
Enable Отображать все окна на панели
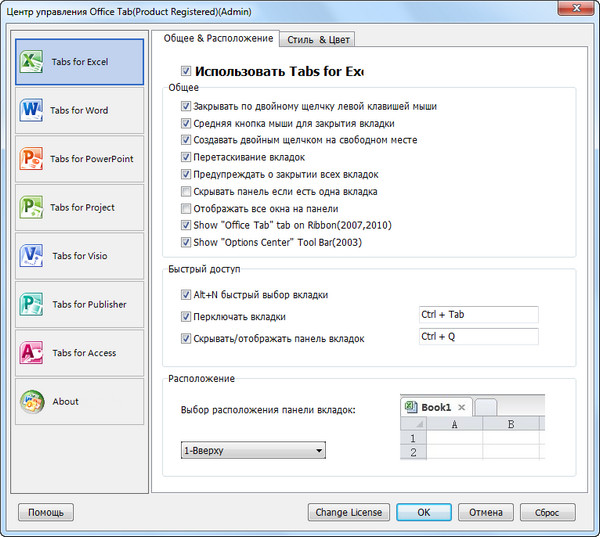(186, 208)
